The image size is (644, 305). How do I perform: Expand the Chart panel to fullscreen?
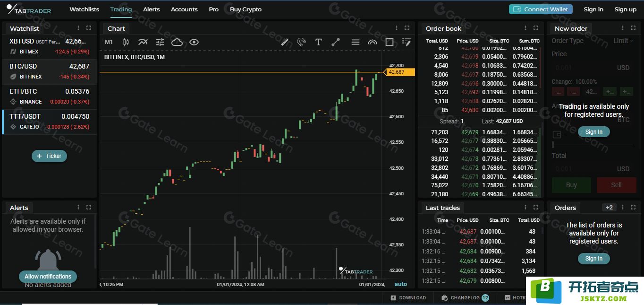tap(407, 28)
